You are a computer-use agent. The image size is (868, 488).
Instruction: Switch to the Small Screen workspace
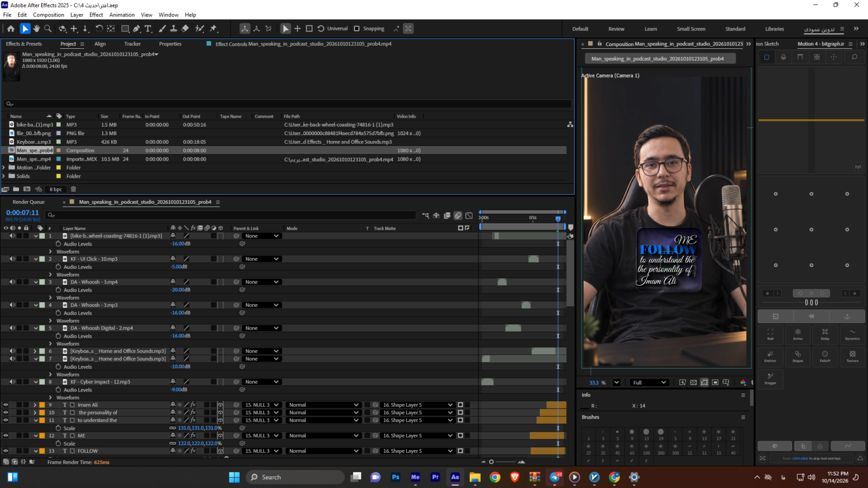click(691, 29)
